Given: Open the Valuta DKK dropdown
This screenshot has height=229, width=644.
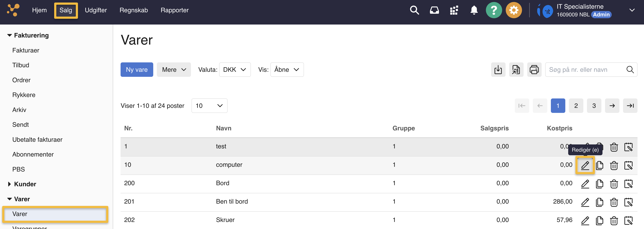Looking at the screenshot, I should (x=234, y=70).
